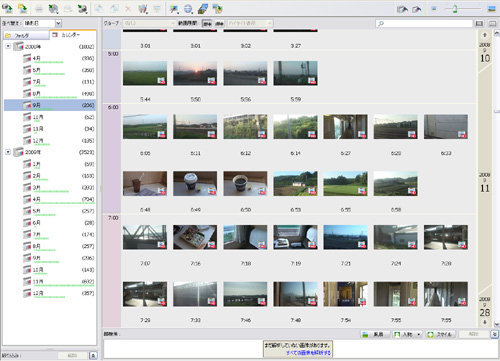Click the down arrow on date strip

tap(485, 322)
